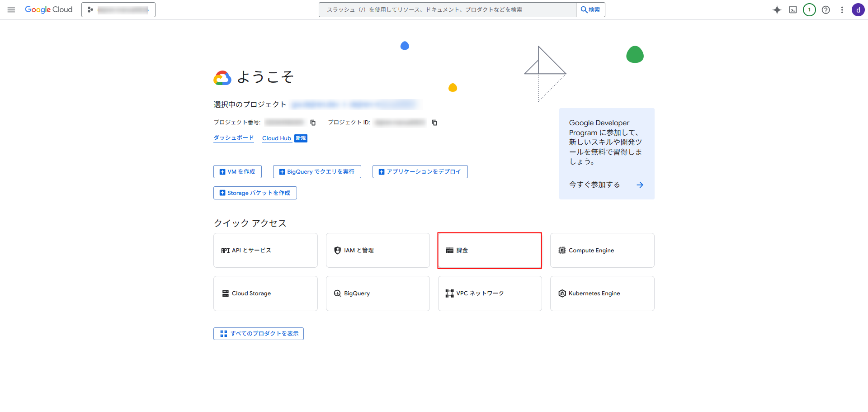Screen dimensions: 868x412
Task: Copy the project number (プロジェクト番号)
Action: [313, 123]
